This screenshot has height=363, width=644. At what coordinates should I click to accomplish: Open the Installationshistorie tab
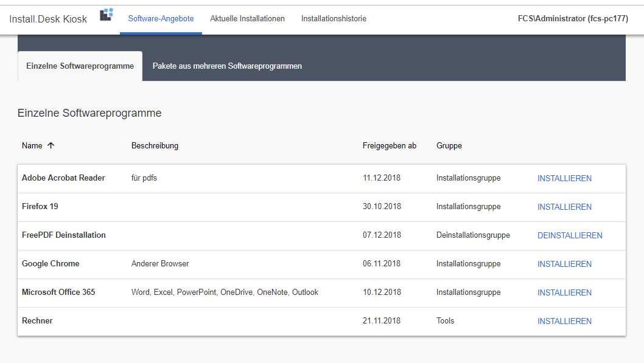(x=334, y=18)
